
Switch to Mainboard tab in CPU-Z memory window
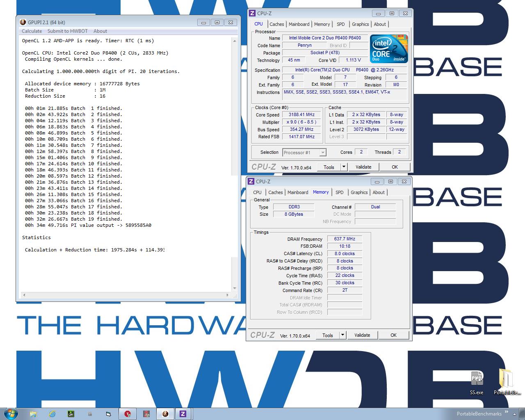click(x=298, y=192)
